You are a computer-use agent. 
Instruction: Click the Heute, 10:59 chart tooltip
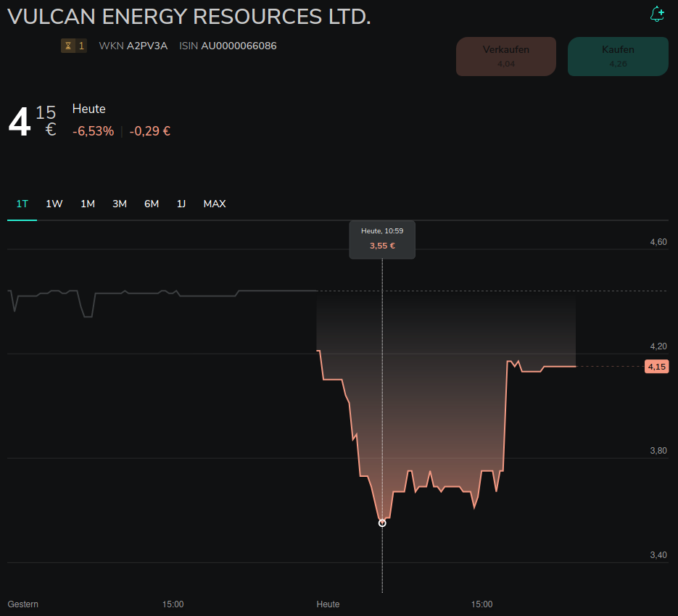(x=382, y=239)
